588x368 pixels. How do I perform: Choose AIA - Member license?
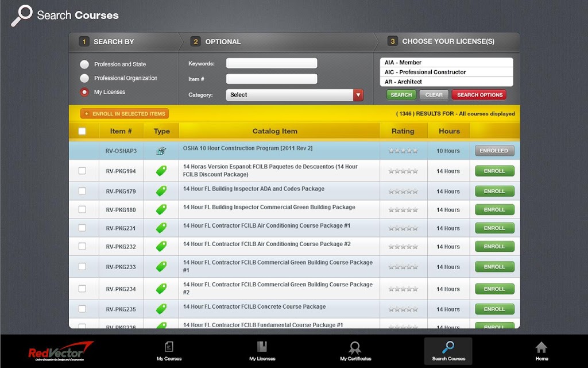coord(446,62)
